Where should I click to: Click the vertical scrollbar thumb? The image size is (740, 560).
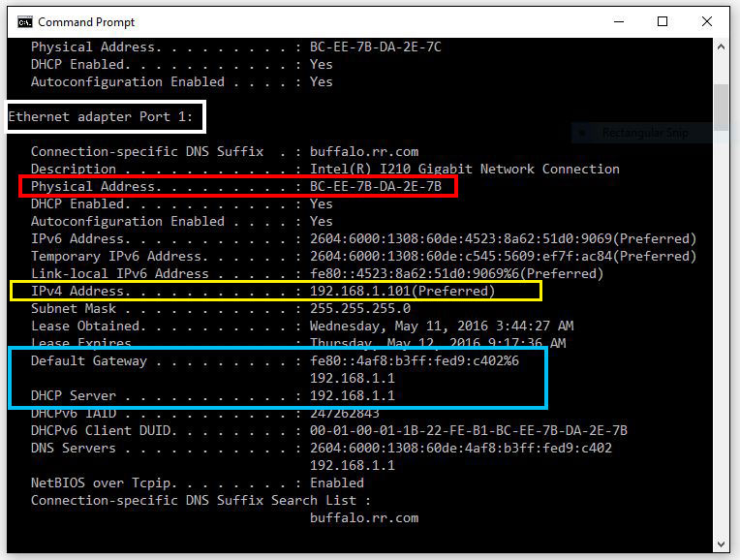coord(721,108)
